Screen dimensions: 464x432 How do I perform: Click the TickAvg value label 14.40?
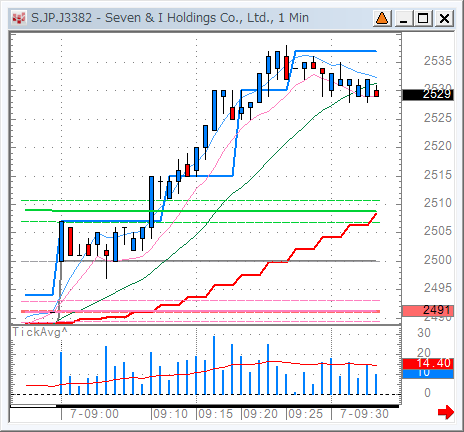pos(428,363)
